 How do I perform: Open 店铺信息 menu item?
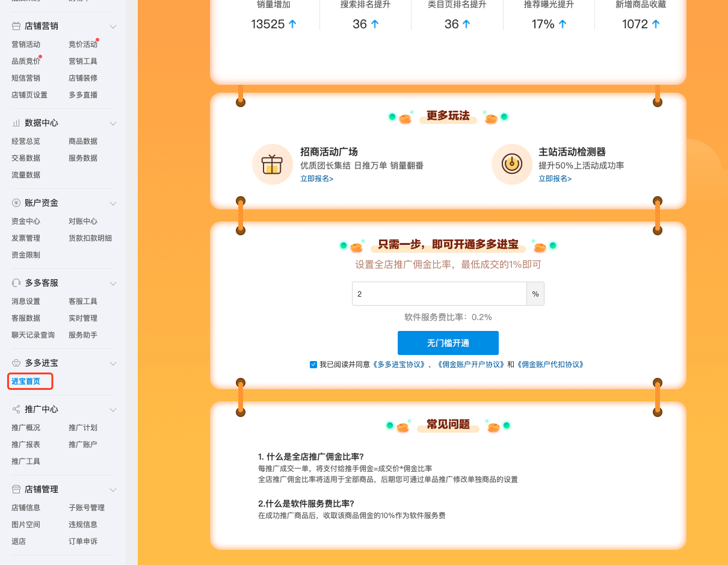pyautogui.click(x=26, y=508)
